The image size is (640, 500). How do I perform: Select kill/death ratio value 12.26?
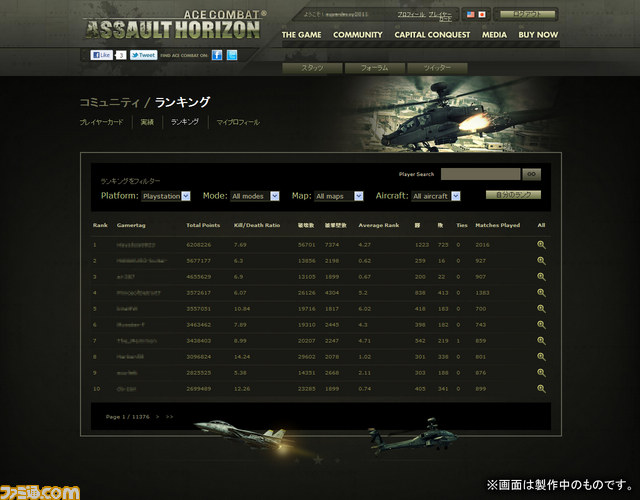[x=242, y=389]
